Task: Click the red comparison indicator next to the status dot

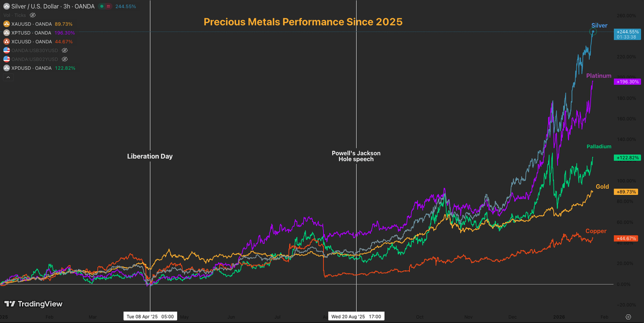Action: coord(108,6)
